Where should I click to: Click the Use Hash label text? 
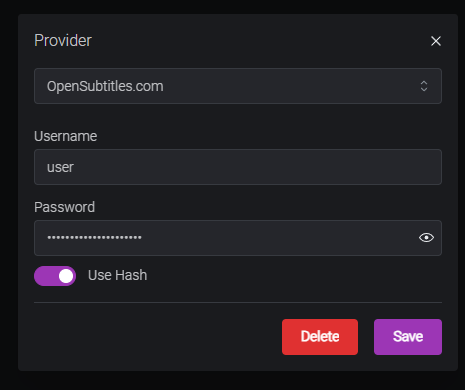pyautogui.click(x=117, y=275)
